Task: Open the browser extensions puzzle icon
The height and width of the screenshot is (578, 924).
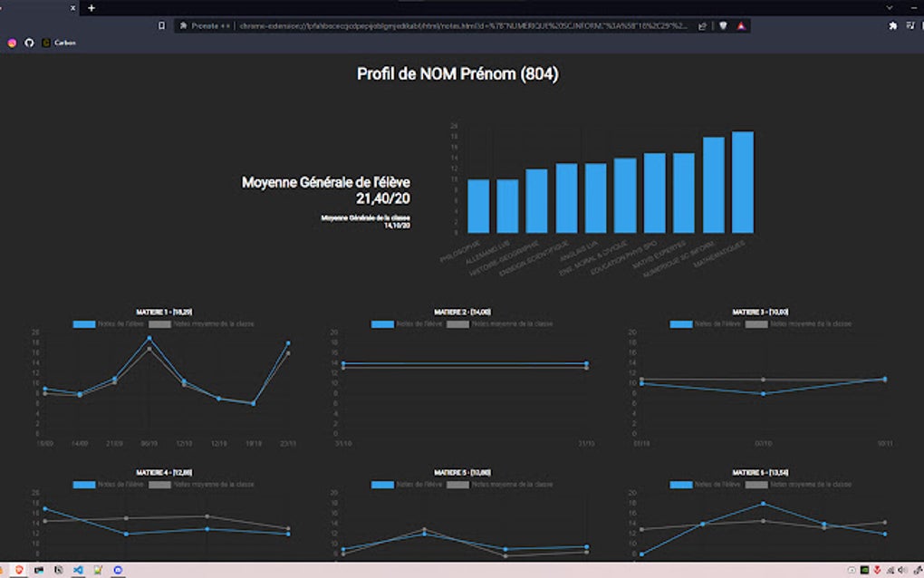Action: pyautogui.click(x=893, y=26)
